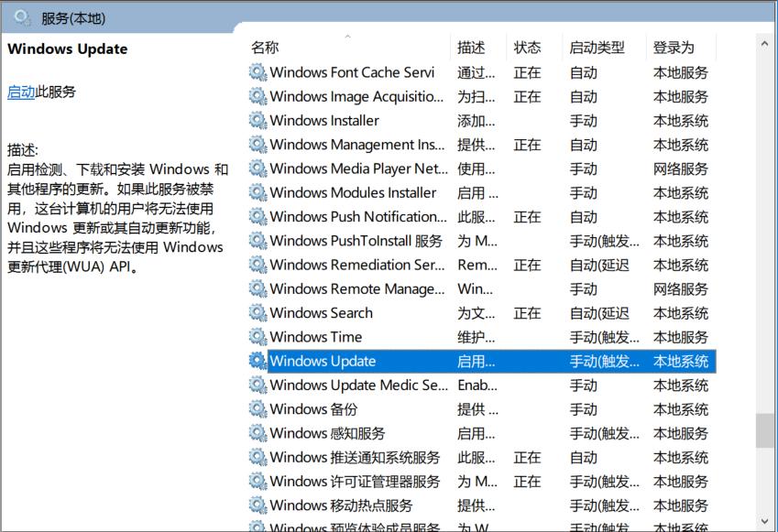This screenshot has width=778, height=532.
Task: Click 正在 status of Windows Remediation Service
Action: [528, 265]
